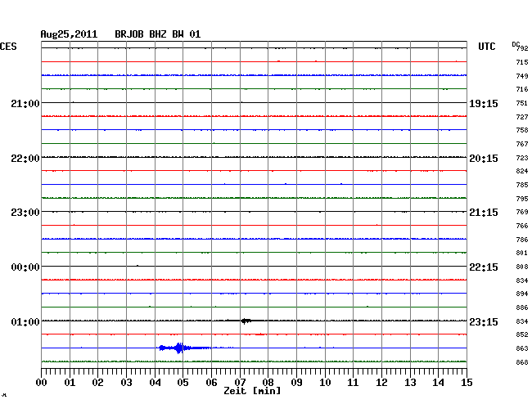Select the station title BRJOB BHZ BW 01
The image size is (532, 404).
pos(158,34)
